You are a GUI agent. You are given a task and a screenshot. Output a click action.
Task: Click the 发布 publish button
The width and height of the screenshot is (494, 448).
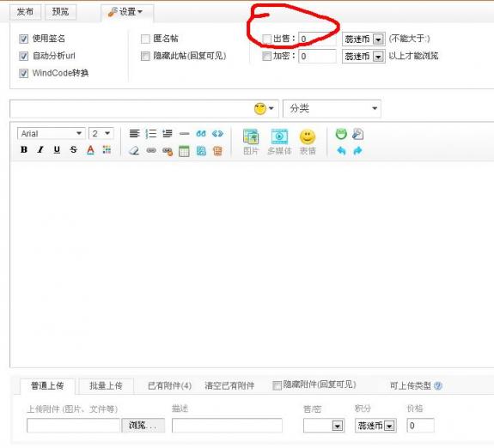[25, 12]
